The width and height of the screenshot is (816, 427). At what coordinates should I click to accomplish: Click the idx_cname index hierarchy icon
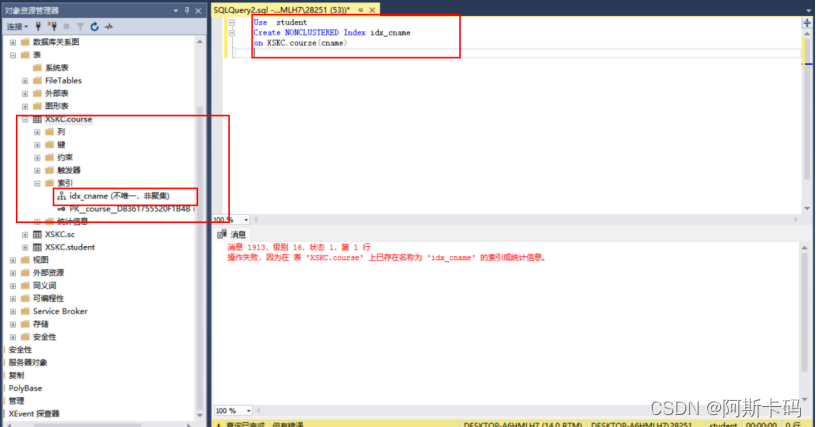click(x=61, y=196)
